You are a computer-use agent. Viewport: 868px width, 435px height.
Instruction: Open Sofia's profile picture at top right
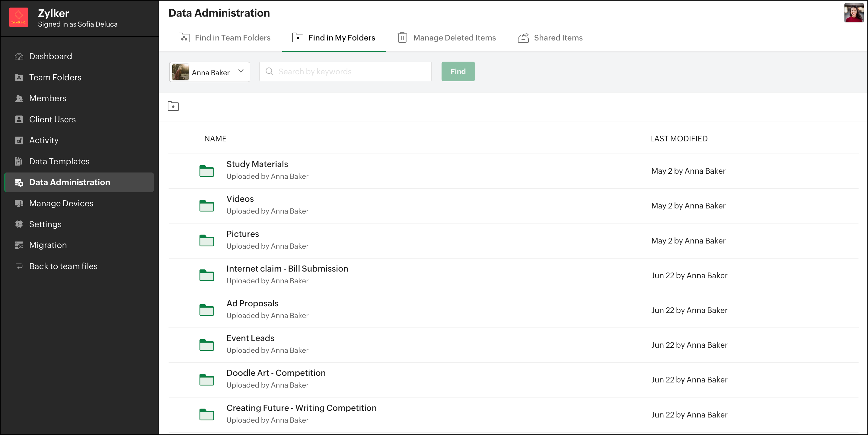point(854,13)
